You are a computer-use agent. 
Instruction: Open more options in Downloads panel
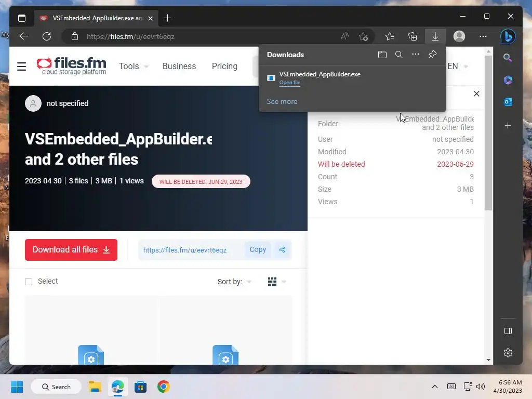416,54
